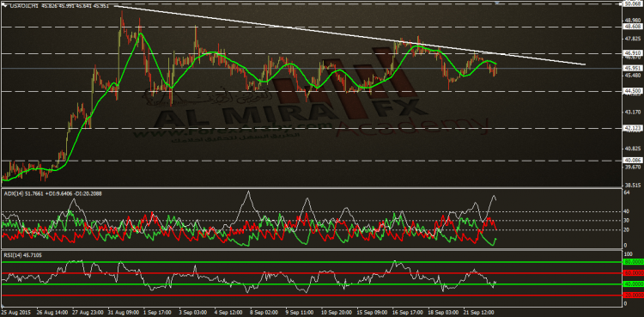644x317 pixels.
Task: Click the 48.980 price scale value
Action: 632,20
